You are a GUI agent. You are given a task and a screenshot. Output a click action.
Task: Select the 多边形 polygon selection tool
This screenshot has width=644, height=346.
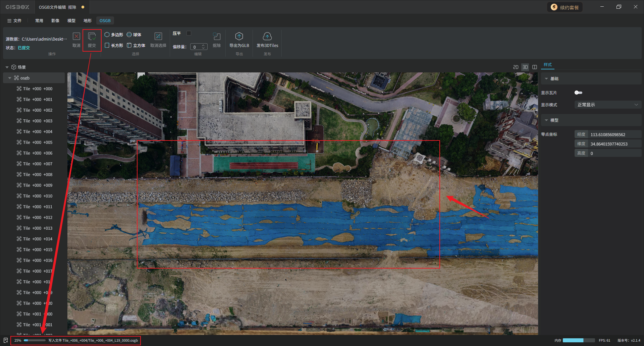(x=114, y=35)
